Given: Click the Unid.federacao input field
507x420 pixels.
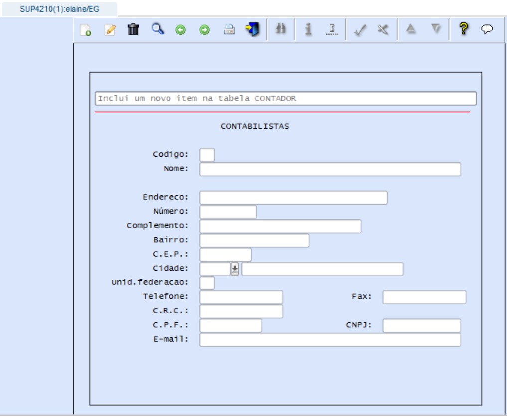Looking at the screenshot, I should coord(207,283).
